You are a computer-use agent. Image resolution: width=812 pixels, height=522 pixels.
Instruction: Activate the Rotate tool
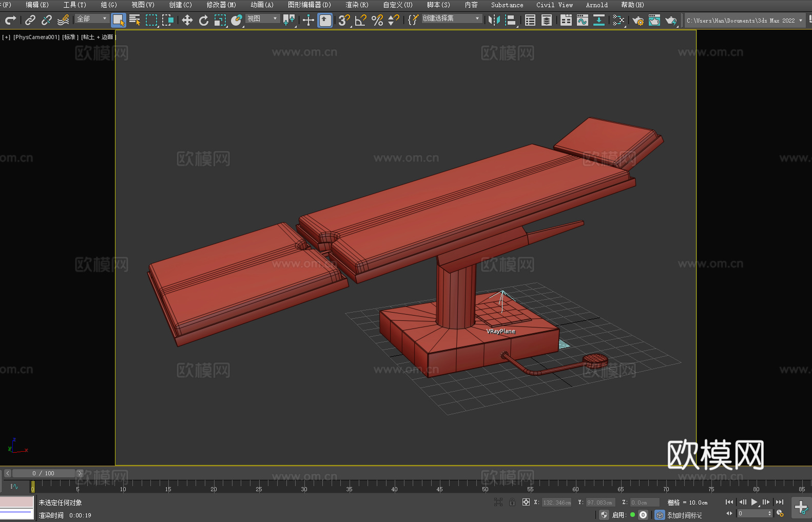click(204, 20)
